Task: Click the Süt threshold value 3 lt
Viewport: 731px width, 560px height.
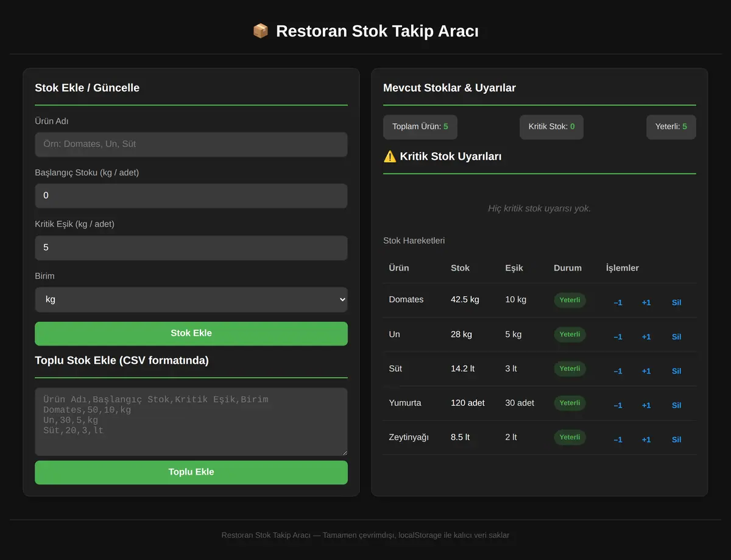Action: pos(511,369)
